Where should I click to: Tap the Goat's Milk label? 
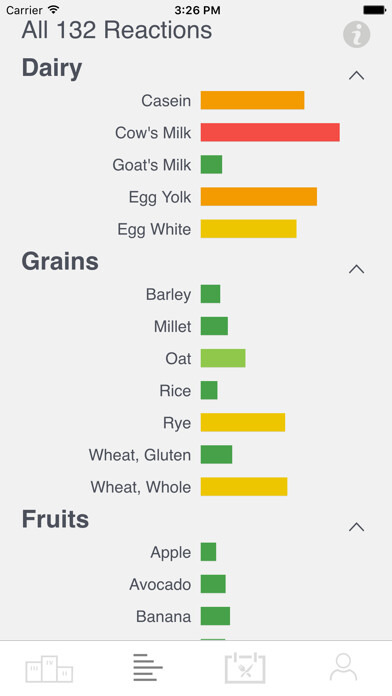[x=151, y=165]
